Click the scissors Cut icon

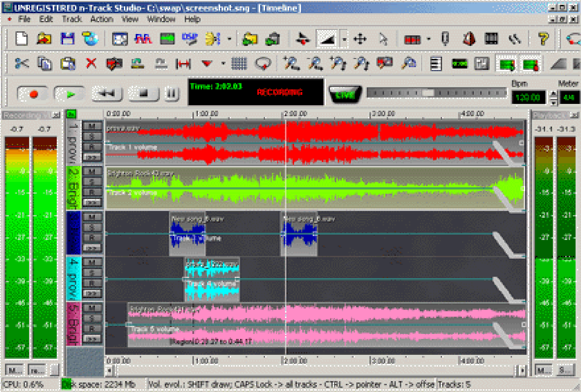tap(21, 64)
